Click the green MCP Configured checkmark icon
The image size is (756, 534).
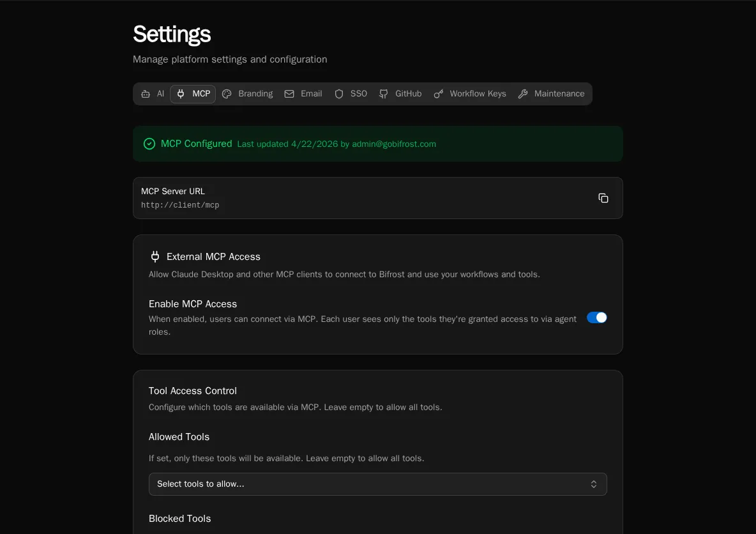(x=149, y=144)
